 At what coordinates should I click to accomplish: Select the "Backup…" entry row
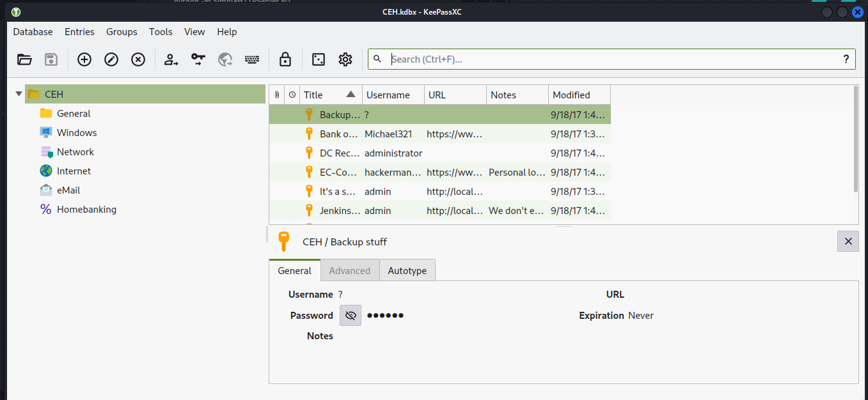click(439, 114)
